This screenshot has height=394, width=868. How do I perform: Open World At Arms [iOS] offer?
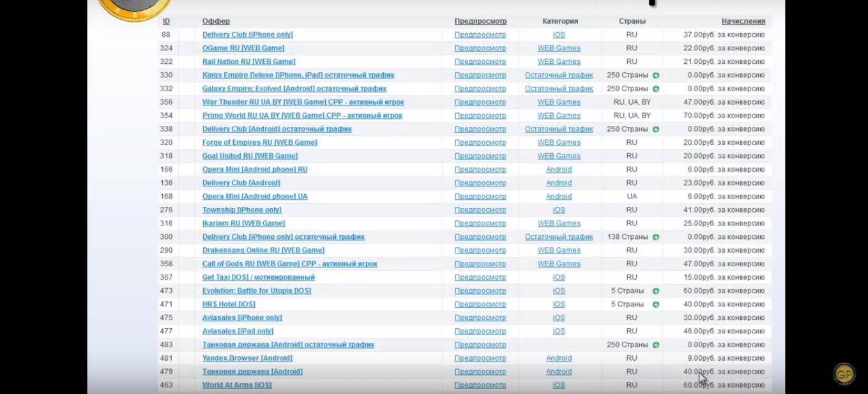click(x=237, y=386)
